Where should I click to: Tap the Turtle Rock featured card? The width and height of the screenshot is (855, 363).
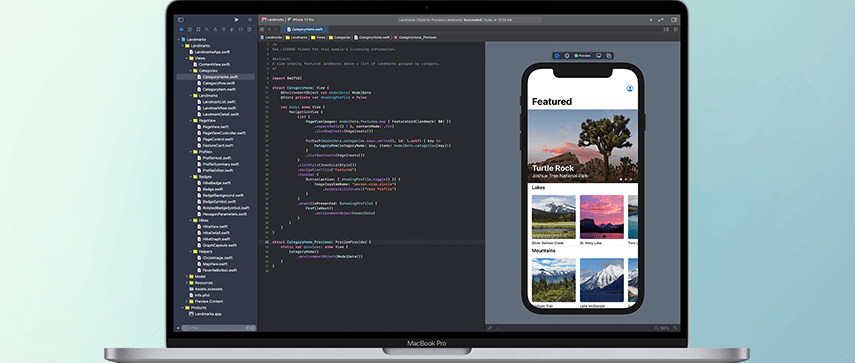coord(582,146)
